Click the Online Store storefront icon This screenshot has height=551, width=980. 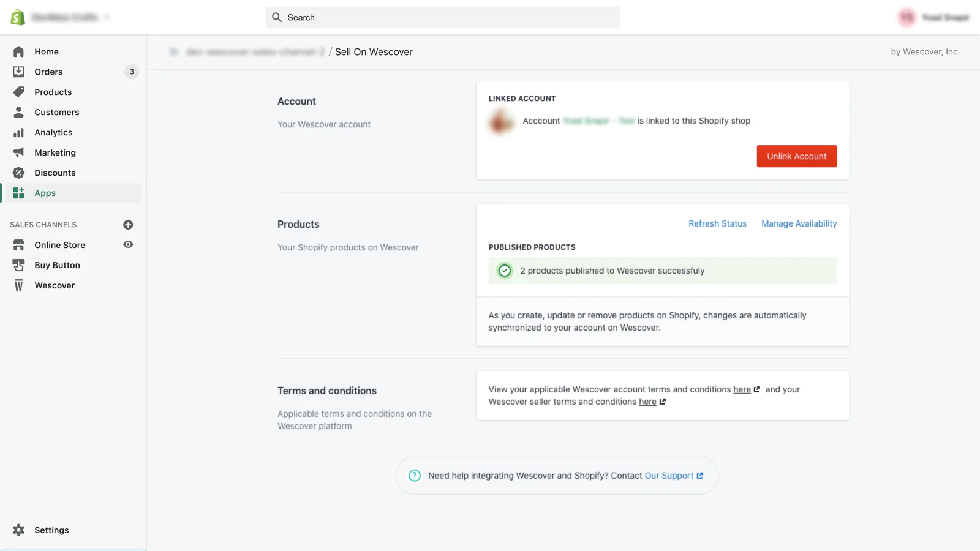click(x=18, y=245)
